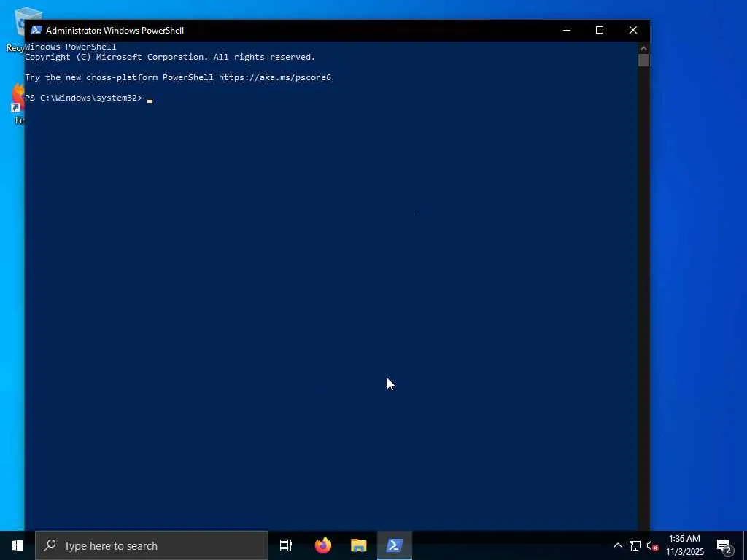Open the Action Center notifications icon

click(x=724, y=545)
